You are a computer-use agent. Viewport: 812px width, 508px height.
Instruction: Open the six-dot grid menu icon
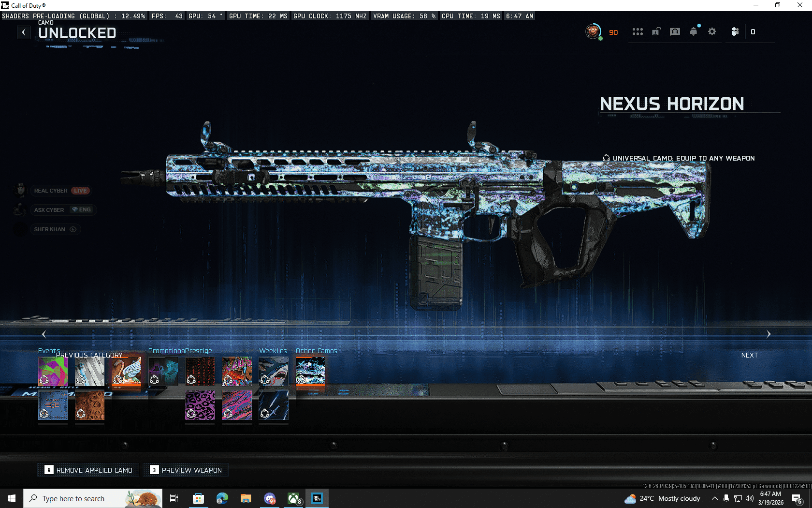tap(638, 32)
